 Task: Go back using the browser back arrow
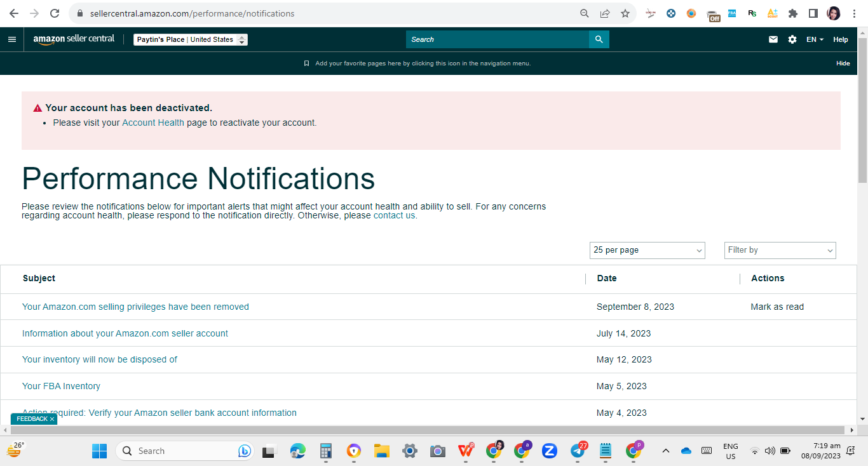[x=14, y=13]
